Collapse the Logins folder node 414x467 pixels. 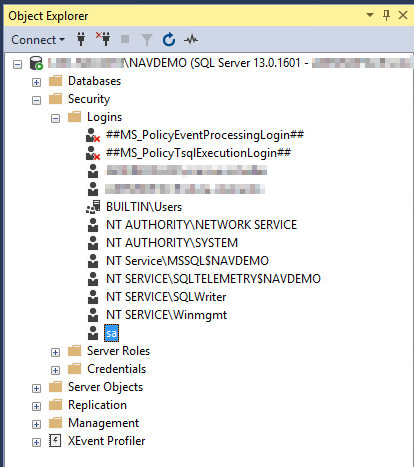(x=55, y=118)
